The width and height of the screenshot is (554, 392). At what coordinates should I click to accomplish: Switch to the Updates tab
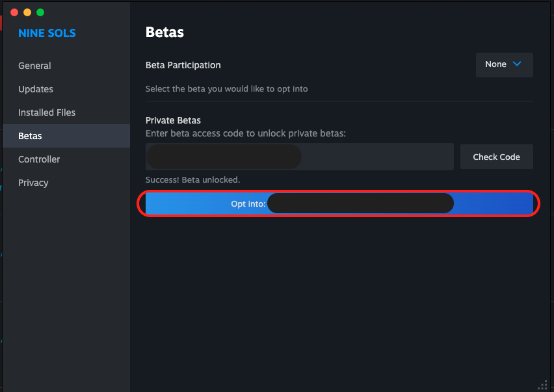click(36, 89)
